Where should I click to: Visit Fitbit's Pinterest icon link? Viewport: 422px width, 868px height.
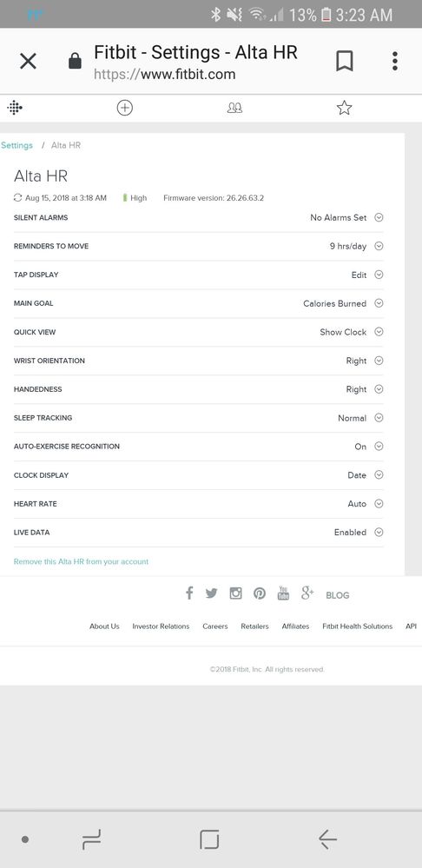coord(260,593)
